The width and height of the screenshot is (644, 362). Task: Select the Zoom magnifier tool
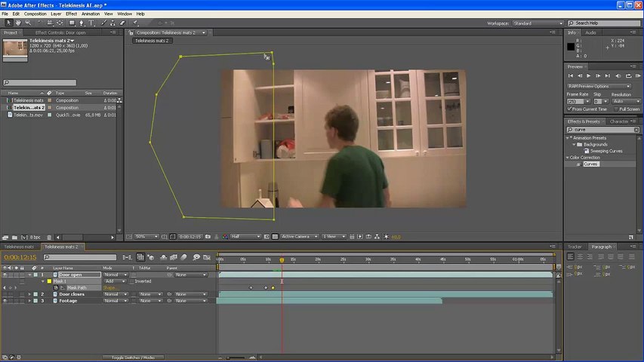[28, 23]
